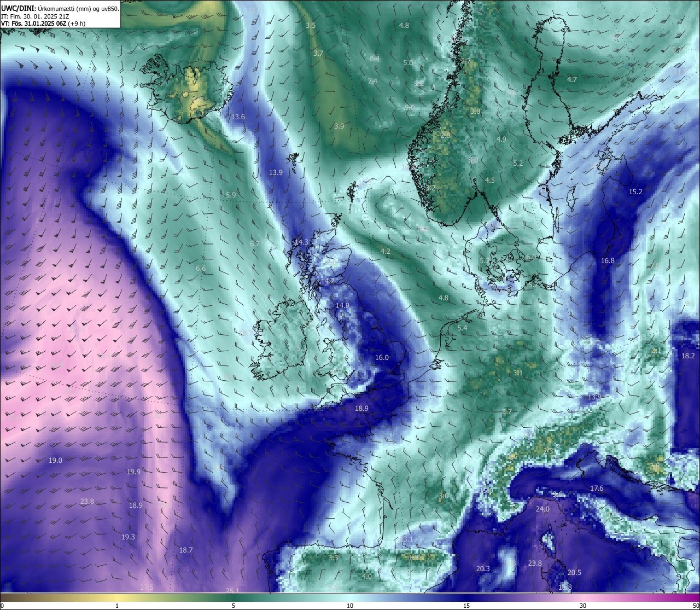Viewport: 700px width, 610px height.
Task: Click the 25.1 value near the bottom edge
Action: pos(232,590)
